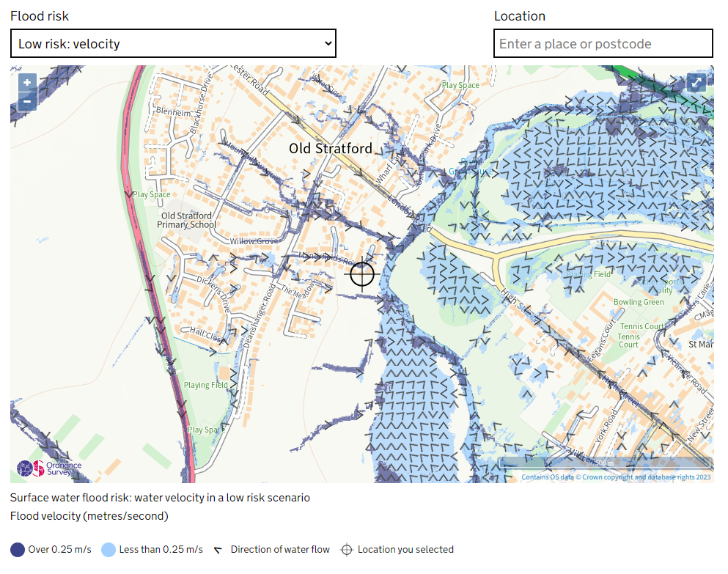728x574 pixels.
Task: Open the Flood risk scenario dropdown
Action: click(x=173, y=44)
